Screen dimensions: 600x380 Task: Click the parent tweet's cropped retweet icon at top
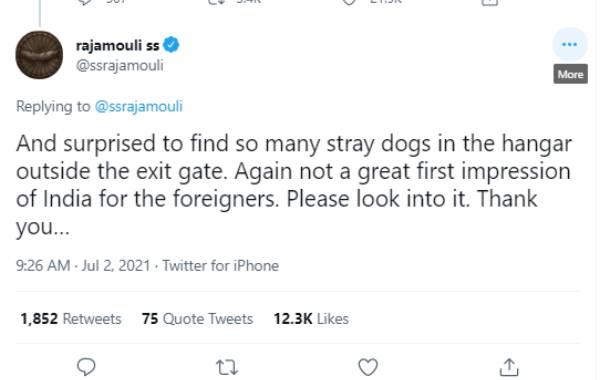[216, 2]
